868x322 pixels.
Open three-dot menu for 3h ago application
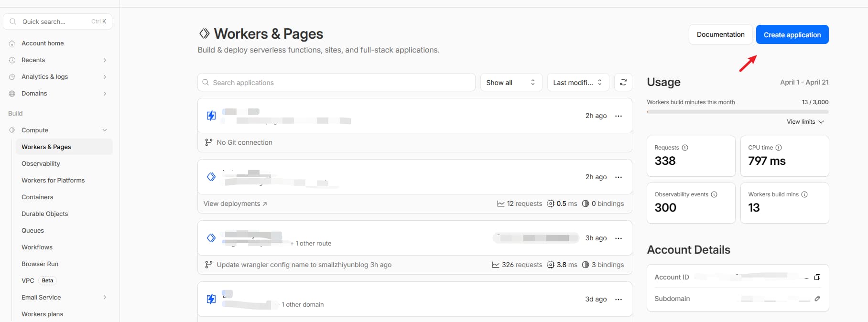pos(618,238)
